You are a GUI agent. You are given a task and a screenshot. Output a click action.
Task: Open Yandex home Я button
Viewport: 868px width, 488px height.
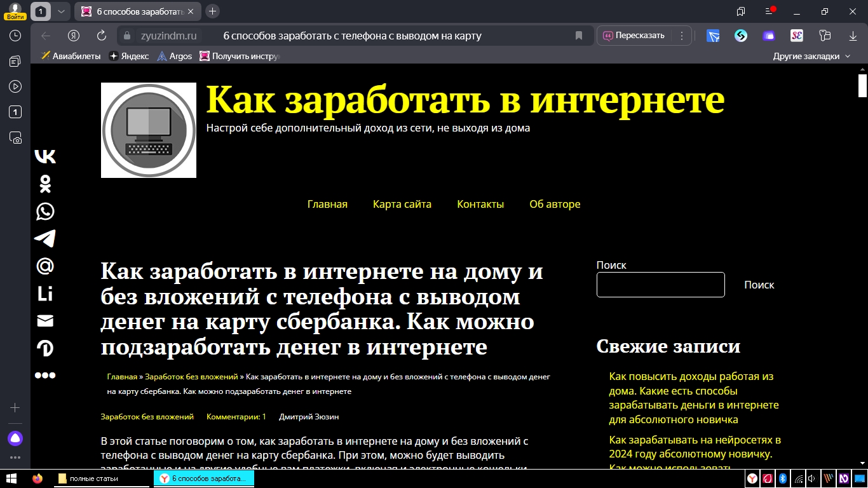pos(74,36)
